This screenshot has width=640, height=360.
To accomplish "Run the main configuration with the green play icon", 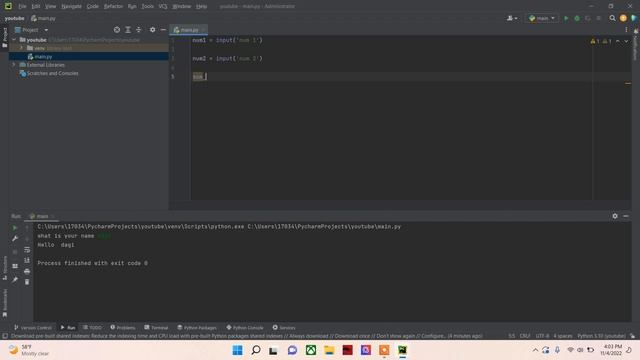I will 566,18.
